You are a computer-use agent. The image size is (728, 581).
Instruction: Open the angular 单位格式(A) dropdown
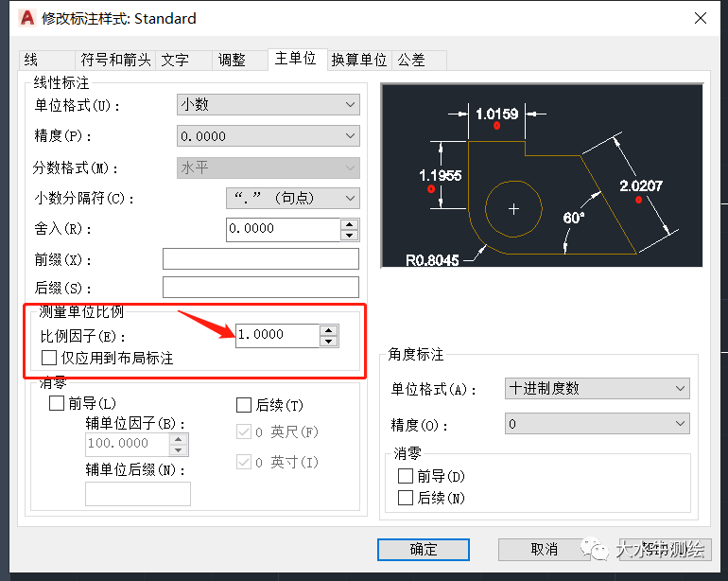(x=598, y=389)
